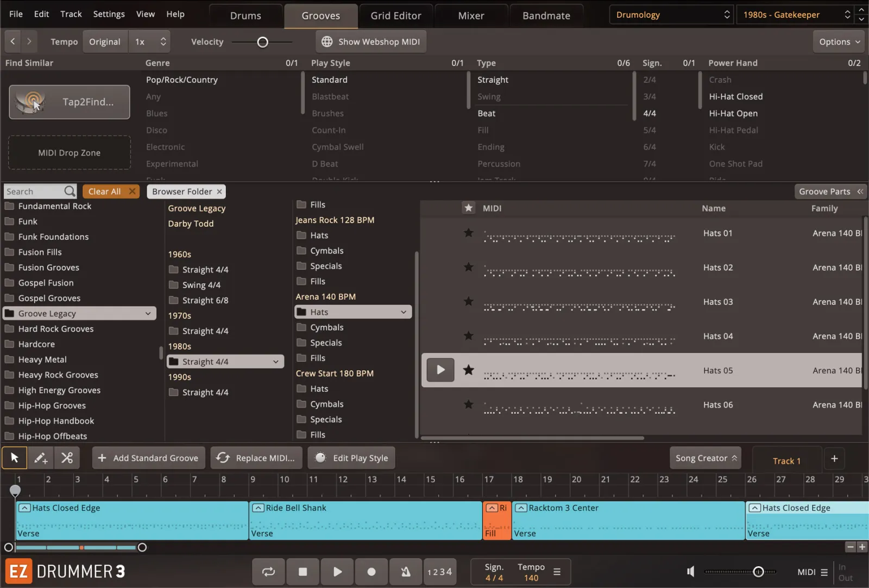Open articulation menu on Ride Bell Shank block
The height and width of the screenshot is (588, 869).
coord(259,508)
